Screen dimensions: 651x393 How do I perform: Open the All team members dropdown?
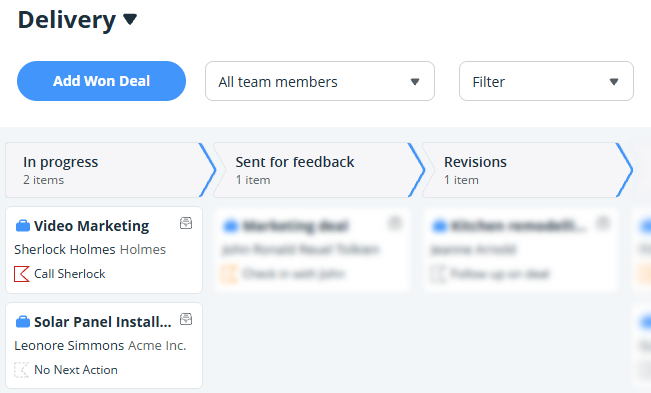320,81
